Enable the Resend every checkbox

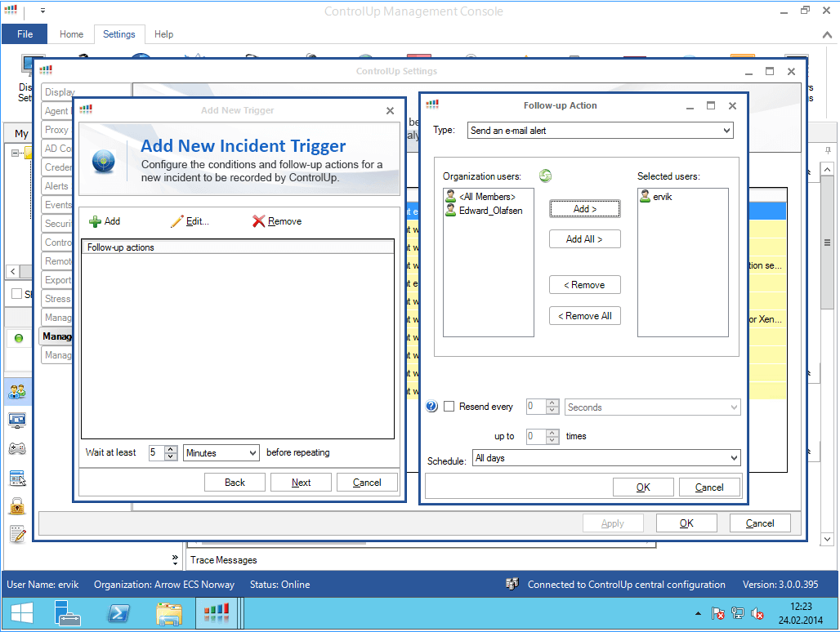[449, 406]
